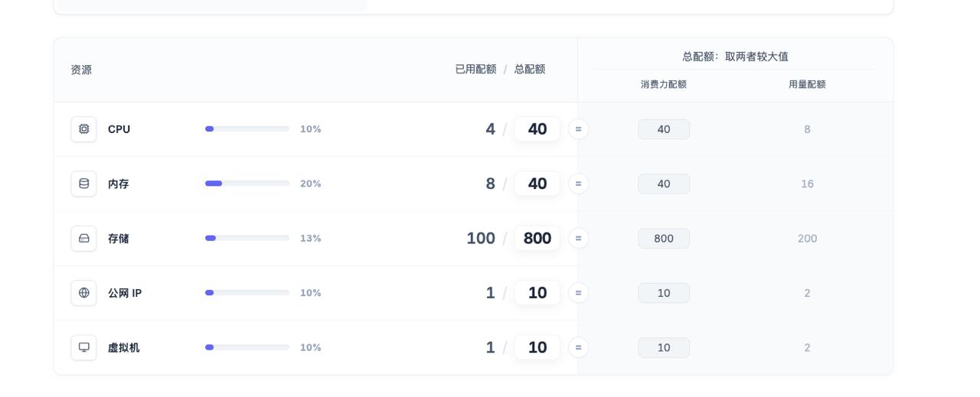Click 存储 used quota value 100
This screenshot has width=980, height=397.
(x=481, y=239)
